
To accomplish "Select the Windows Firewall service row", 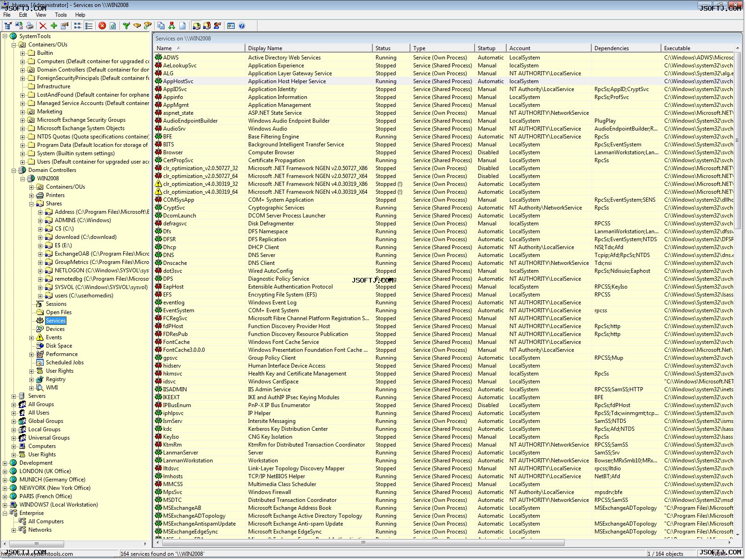I will [x=444, y=492].
